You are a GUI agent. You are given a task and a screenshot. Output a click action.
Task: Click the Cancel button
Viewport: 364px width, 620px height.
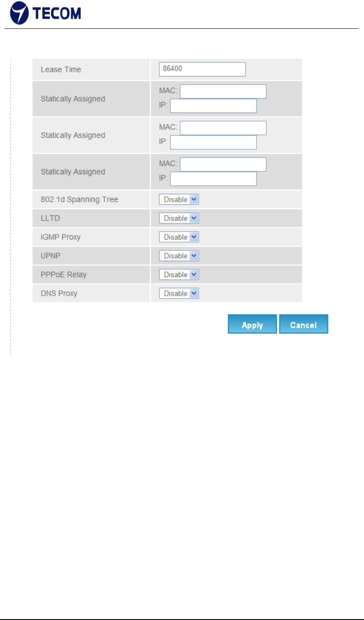pos(304,324)
